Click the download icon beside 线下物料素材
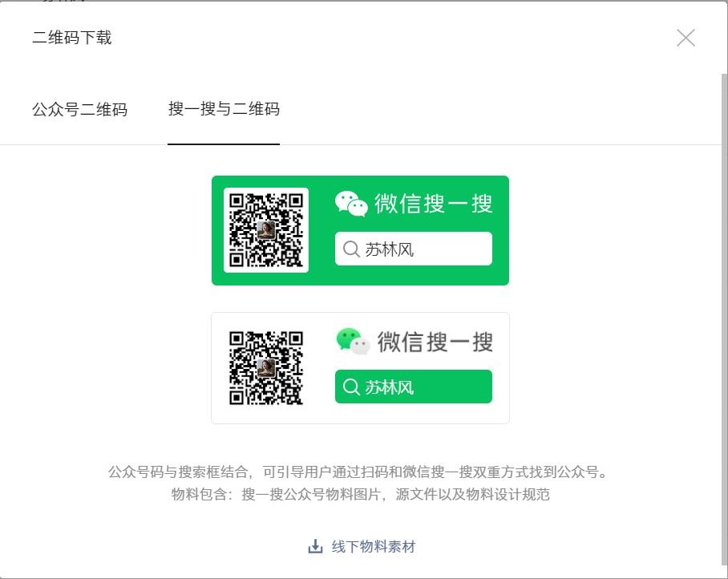This screenshot has height=579, width=728. pyautogui.click(x=315, y=547)
